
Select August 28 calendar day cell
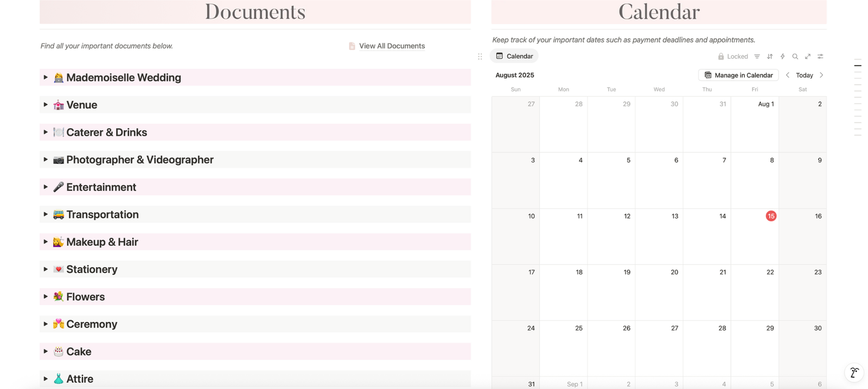(707, 348)
